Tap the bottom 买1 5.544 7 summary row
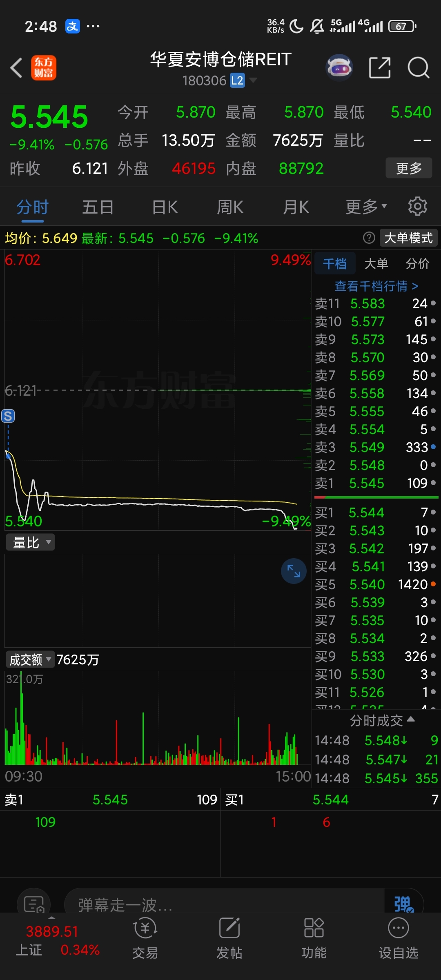This screenshot has width=441, height=980. [x=331, y=800]
